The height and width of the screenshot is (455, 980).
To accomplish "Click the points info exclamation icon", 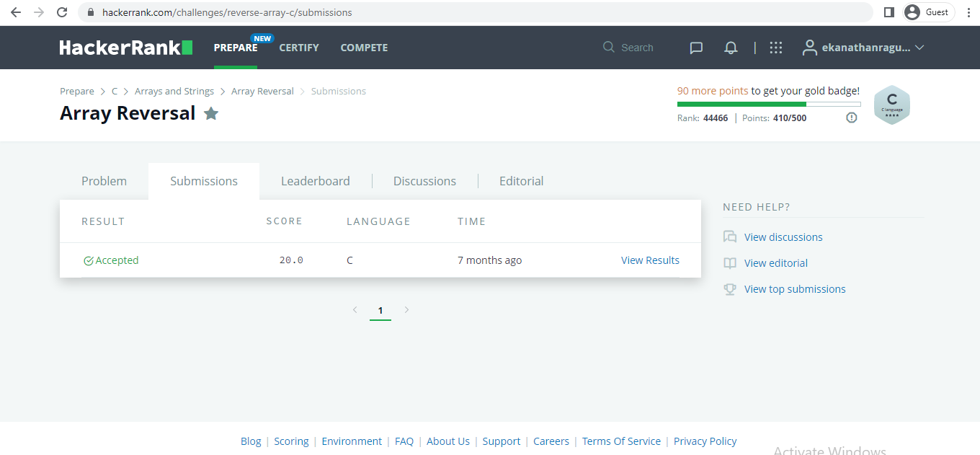I will click(852, 118).
